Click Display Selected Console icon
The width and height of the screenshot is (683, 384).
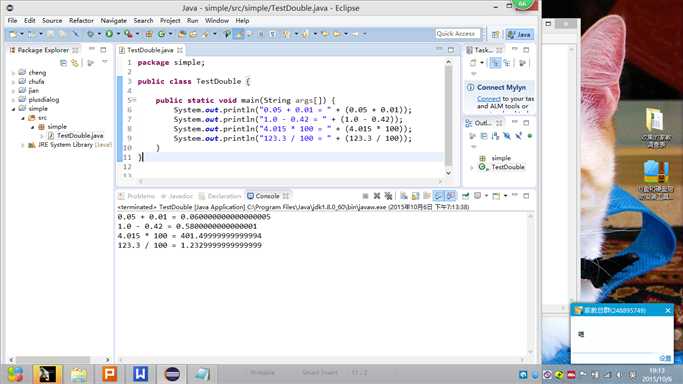point(477,196)
